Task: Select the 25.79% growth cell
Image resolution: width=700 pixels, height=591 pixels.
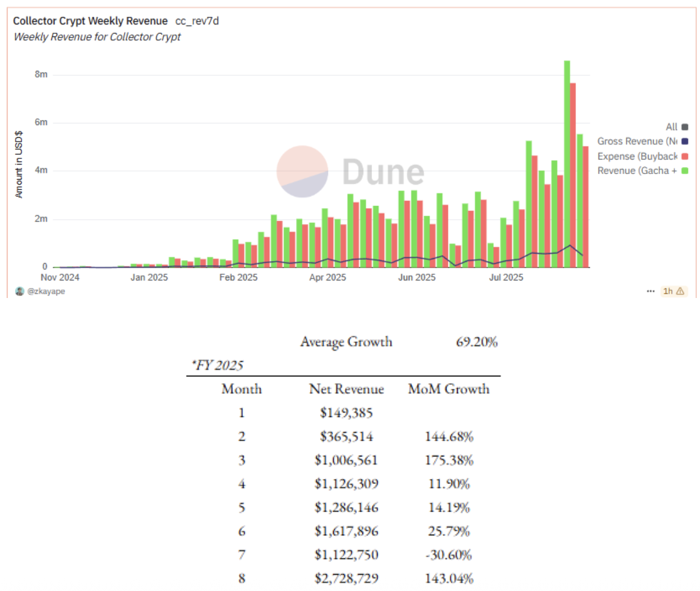Action: click(449, 531)
